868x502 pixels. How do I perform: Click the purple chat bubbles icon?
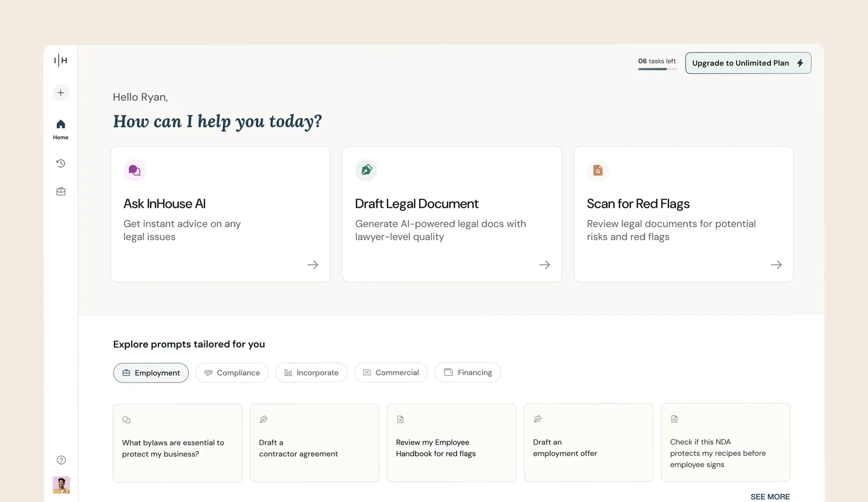[134, 170]
